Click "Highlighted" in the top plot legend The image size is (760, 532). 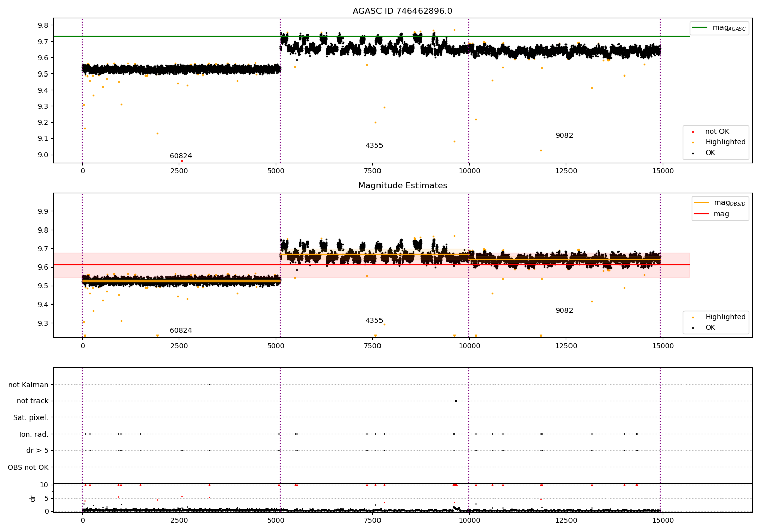coord(725,142)
